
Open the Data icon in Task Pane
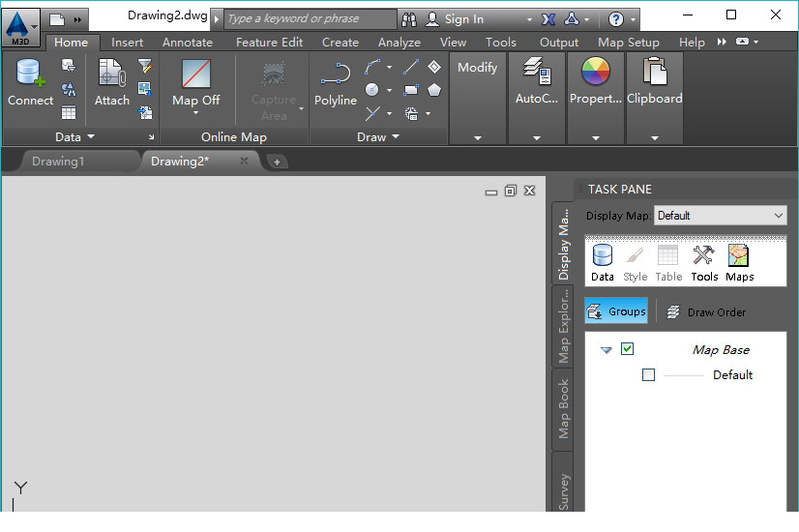(x=603, y=262)
